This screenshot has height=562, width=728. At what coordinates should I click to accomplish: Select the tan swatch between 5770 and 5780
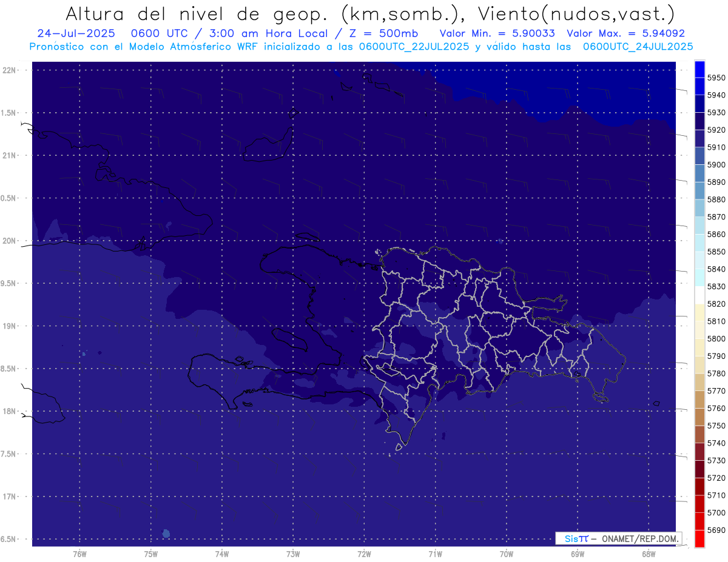tap(699, 382)
